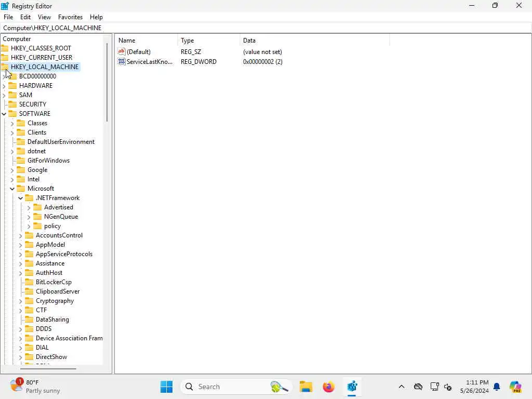Open the Help menu

(x=96, y=17)
